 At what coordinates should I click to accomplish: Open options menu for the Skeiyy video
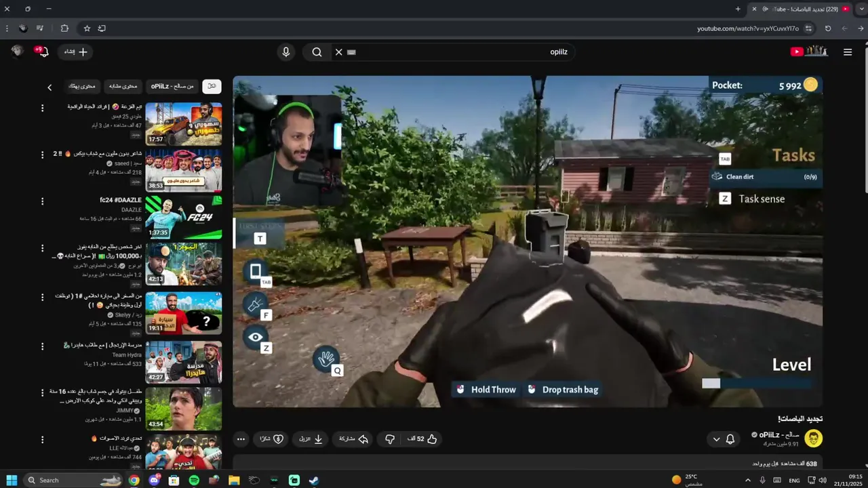[42, 298]
